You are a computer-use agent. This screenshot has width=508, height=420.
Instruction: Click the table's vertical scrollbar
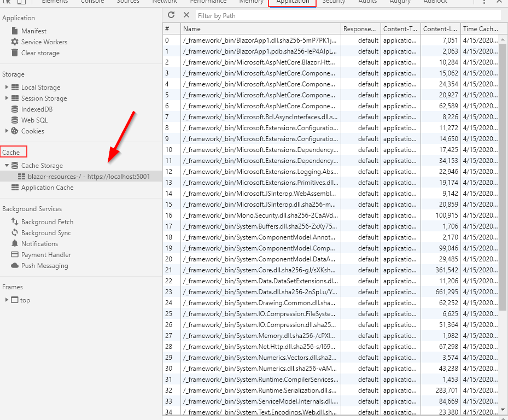503,164
